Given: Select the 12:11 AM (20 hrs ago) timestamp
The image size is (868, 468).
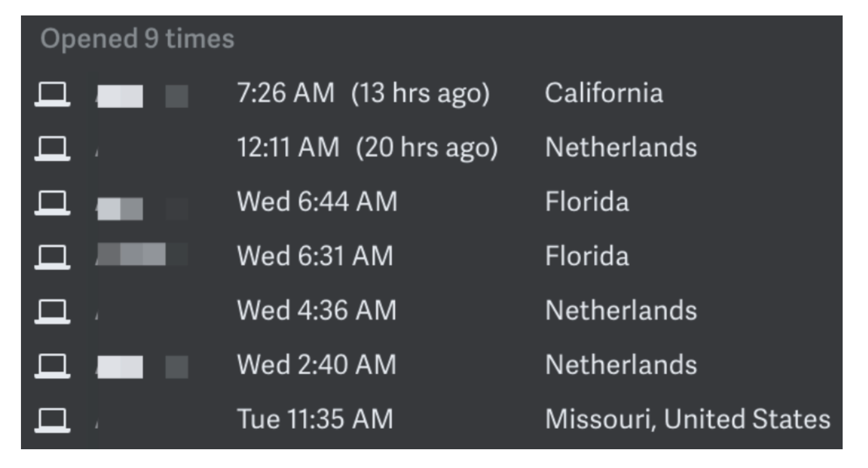Looking at the screenshot, I should coord(367,148).
